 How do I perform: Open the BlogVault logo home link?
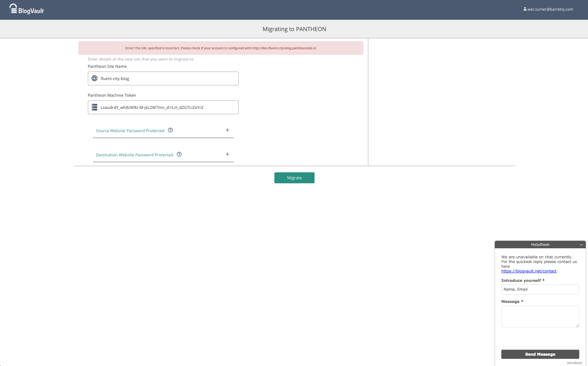coord(27,9)
